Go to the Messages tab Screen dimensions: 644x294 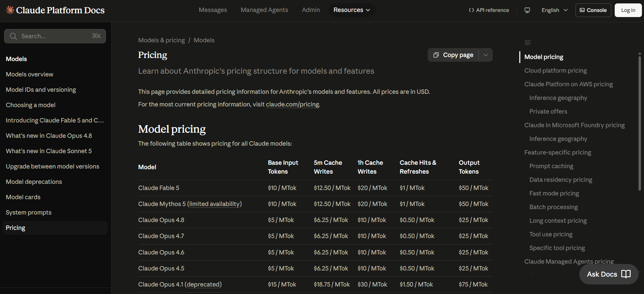pyautogui.click(x=213, y=10)
